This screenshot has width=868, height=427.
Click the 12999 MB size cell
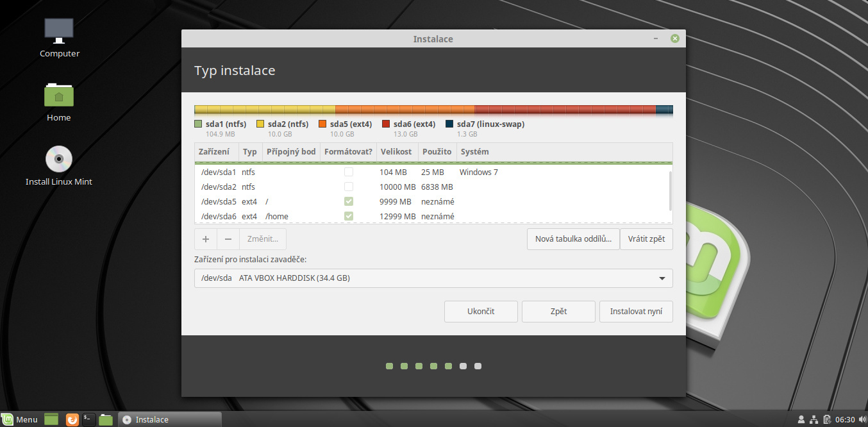click(396, 216)
